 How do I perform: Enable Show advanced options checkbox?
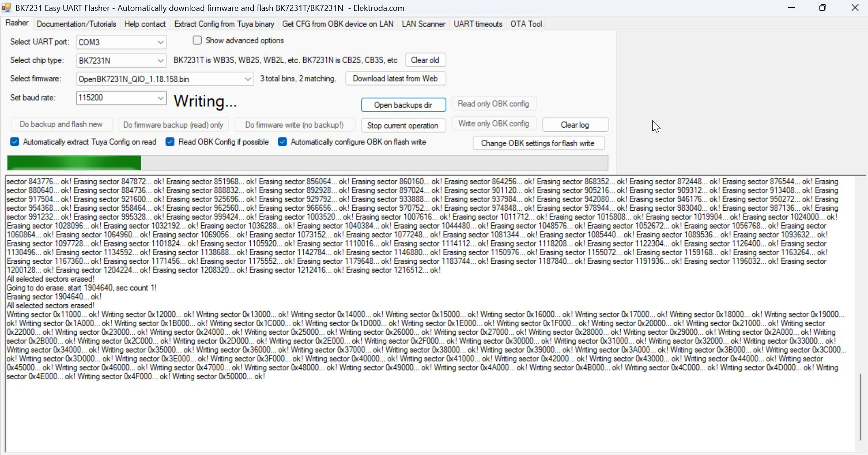pos(197,40)
